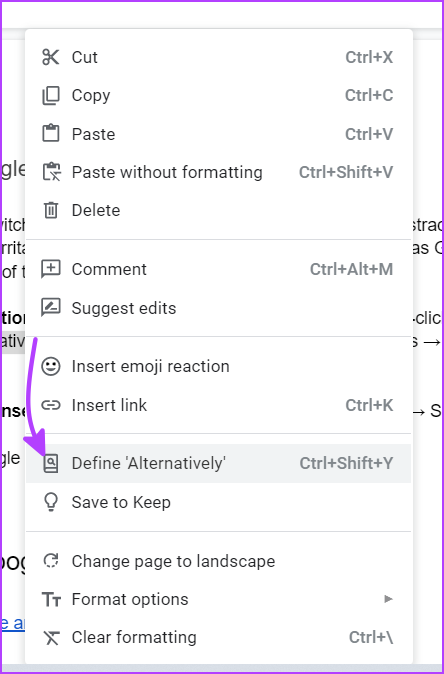The image size is (444, 674).
Task: Click the Comment bubble plus icon
Action: pos(51,270)
